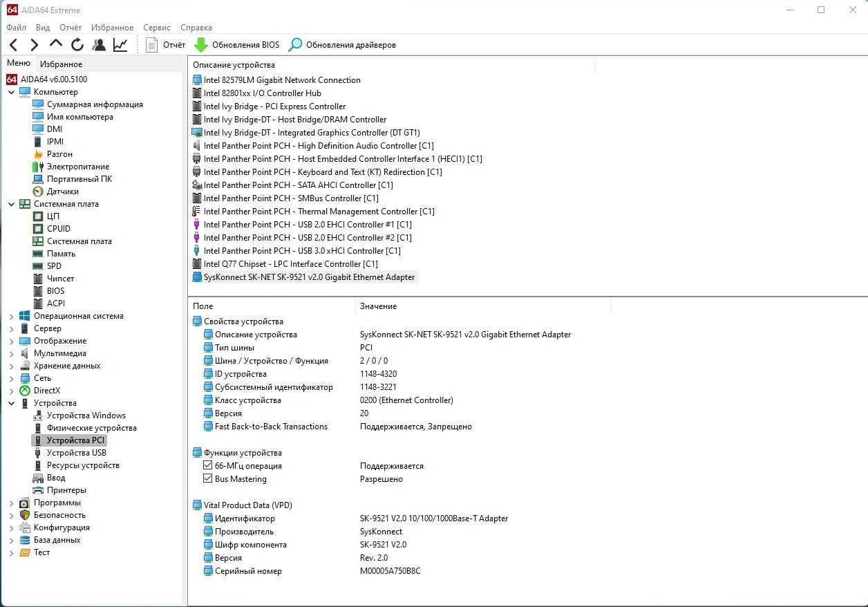Go back with the left arrow icon
This screenshot has height=607, width=868.
(14, 45)
